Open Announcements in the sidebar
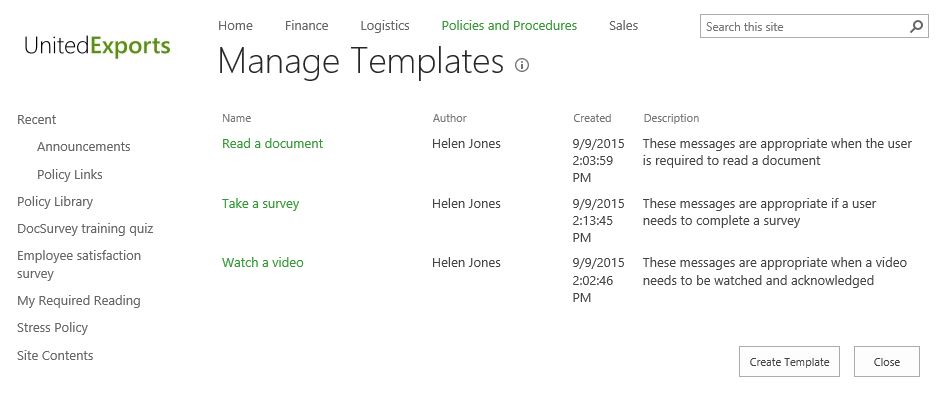 pyautogui.click(x=84, y=147)
